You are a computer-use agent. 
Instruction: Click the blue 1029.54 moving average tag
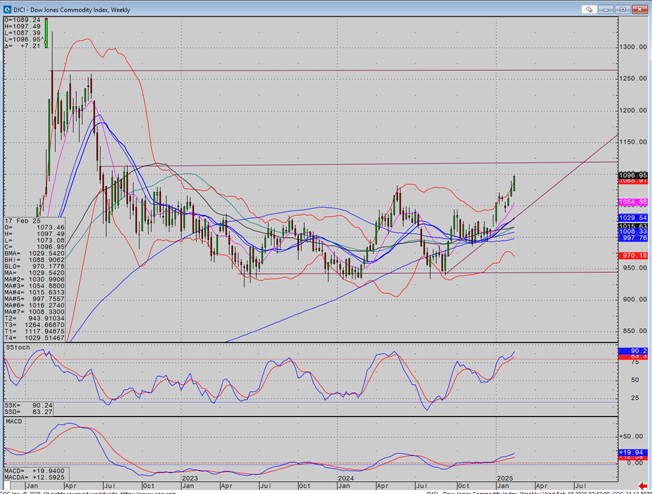[x=635, y=217]
